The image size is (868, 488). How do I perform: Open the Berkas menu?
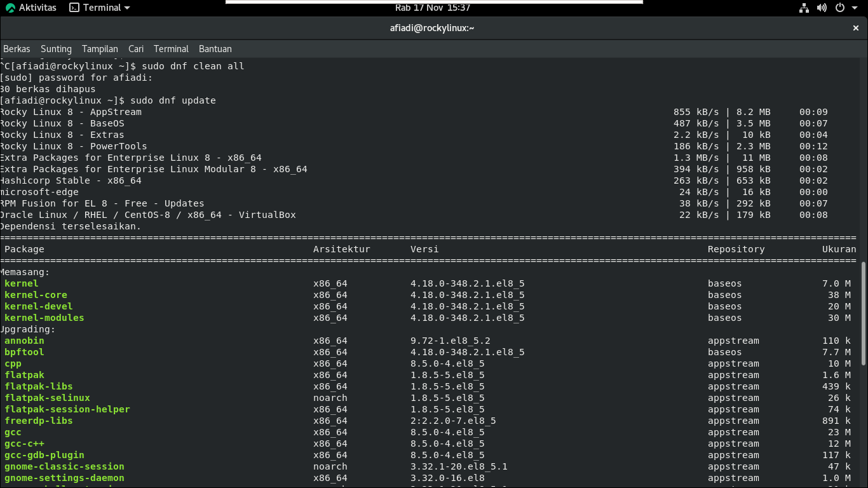pyautogui.click(x=17, y=49)
